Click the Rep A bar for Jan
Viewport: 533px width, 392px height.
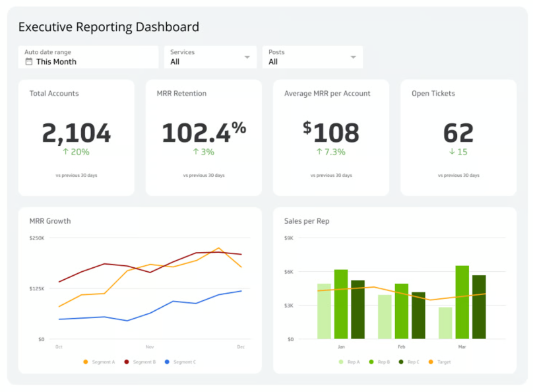click(324, 311)
